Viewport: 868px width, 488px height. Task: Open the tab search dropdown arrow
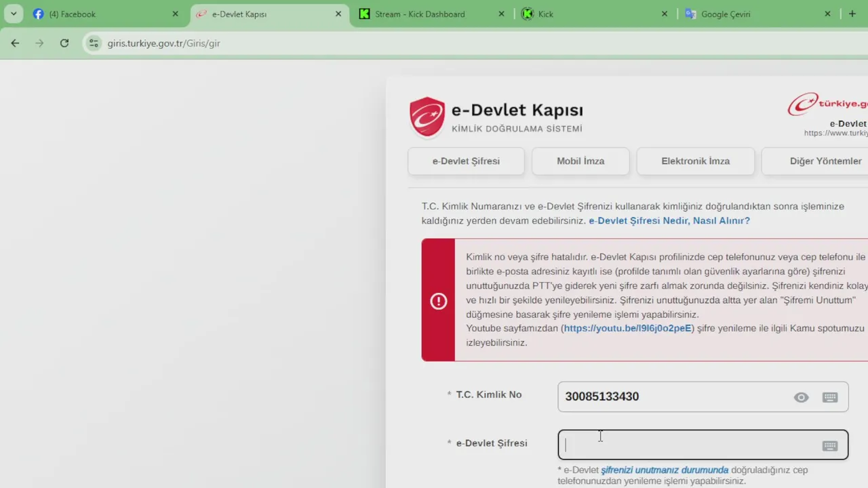pos(13,14)
